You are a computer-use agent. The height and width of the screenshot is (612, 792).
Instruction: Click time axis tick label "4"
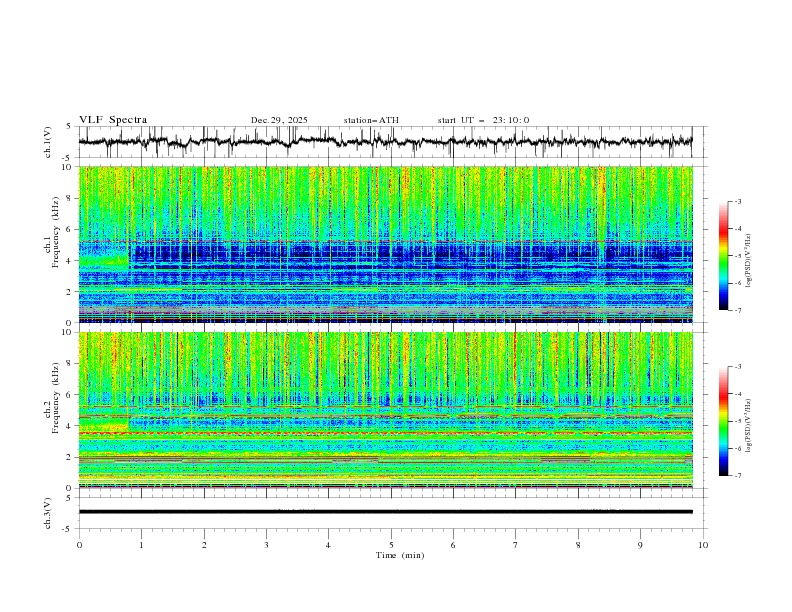click(328, 545)
